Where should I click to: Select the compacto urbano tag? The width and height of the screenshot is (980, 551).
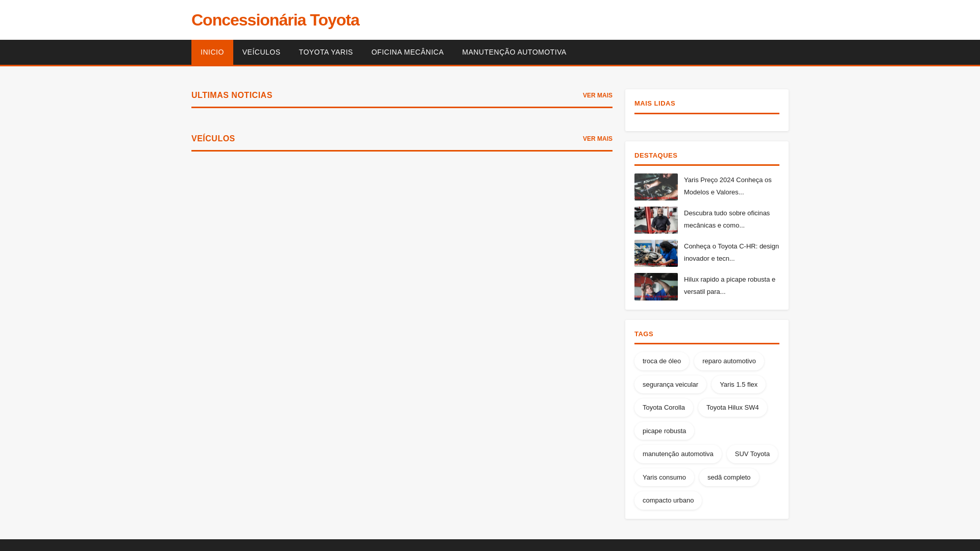(668, 500)
